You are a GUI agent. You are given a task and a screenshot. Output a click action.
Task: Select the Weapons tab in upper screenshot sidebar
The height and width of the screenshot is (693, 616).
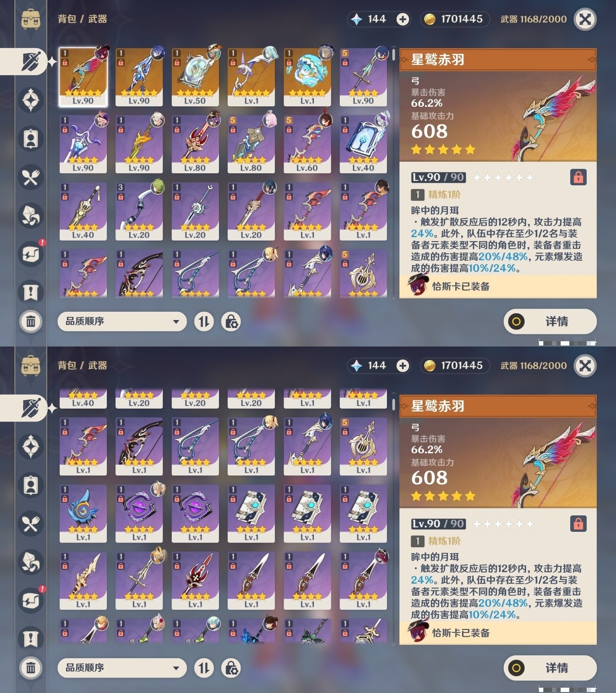[x=31, y=62]
